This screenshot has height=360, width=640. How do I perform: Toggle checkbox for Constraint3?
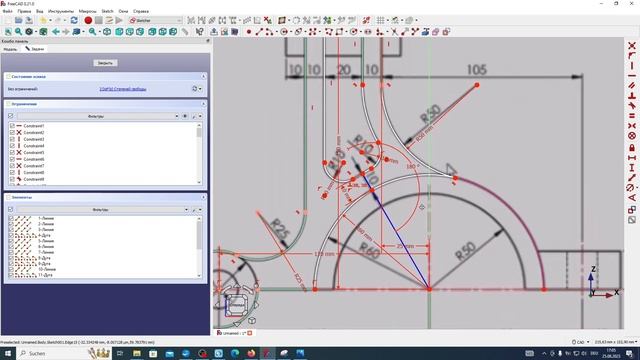(12, 139)
